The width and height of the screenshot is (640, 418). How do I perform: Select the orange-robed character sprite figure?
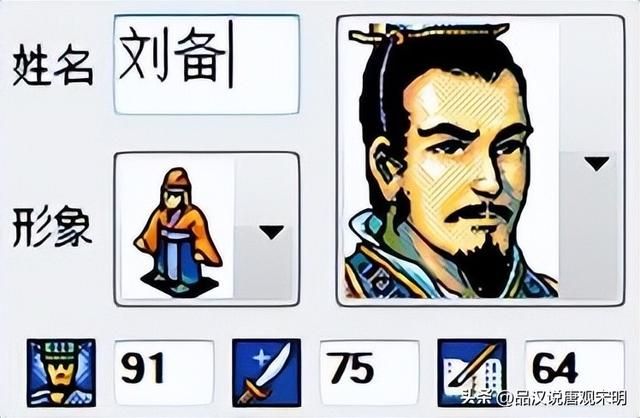(x=178, y=230)
